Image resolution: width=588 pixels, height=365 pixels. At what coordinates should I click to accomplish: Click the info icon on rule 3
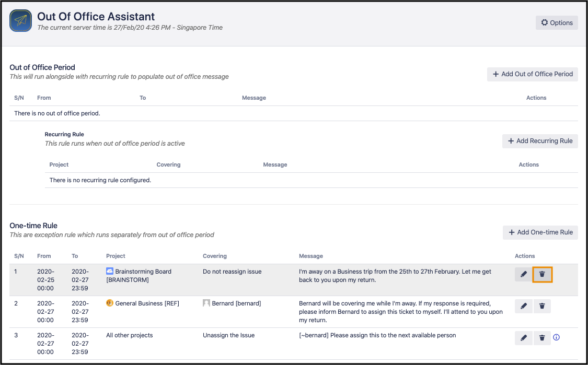(x=556, y=338)
